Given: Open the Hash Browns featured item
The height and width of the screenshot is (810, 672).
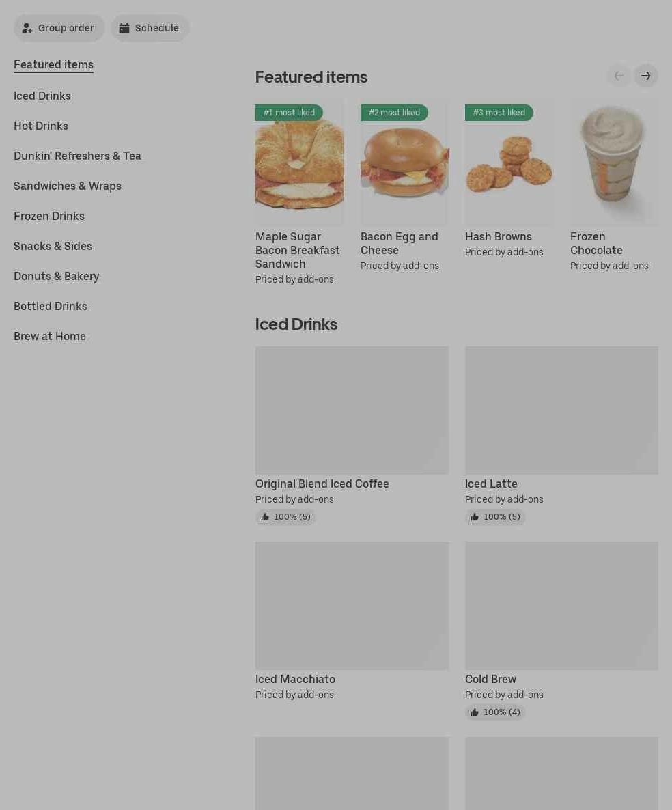Looking at the screenshot, I should pyautogui.click(x=499, y=236).
